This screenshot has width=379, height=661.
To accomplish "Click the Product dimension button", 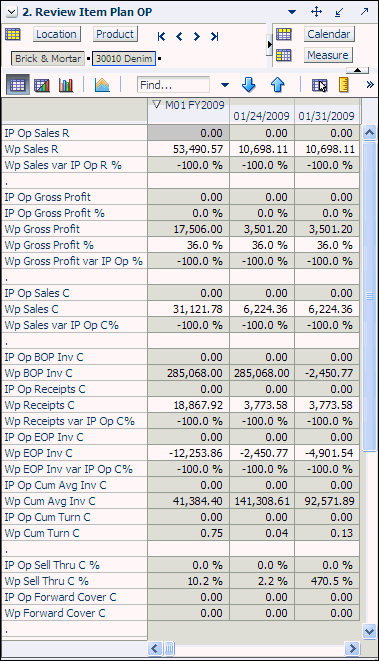I will point(115,34).
